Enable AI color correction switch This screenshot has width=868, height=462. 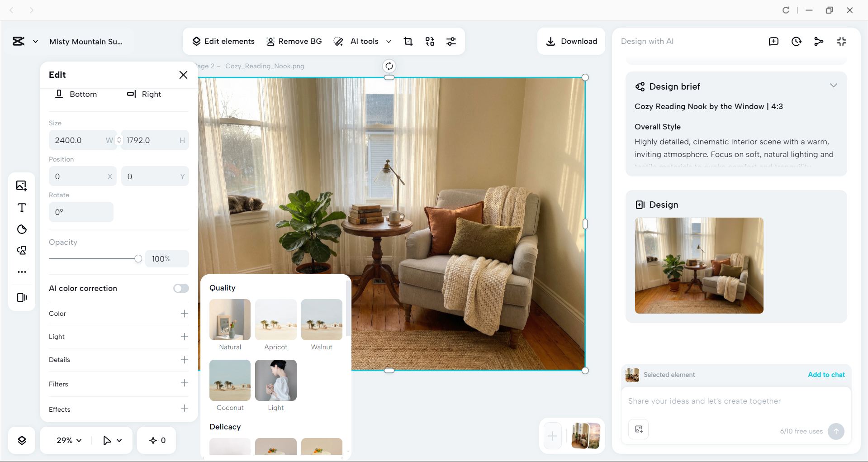[181, 288]
